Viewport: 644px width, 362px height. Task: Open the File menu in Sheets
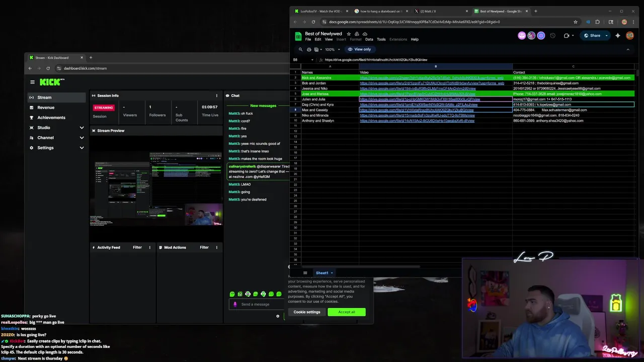[308, 39]
